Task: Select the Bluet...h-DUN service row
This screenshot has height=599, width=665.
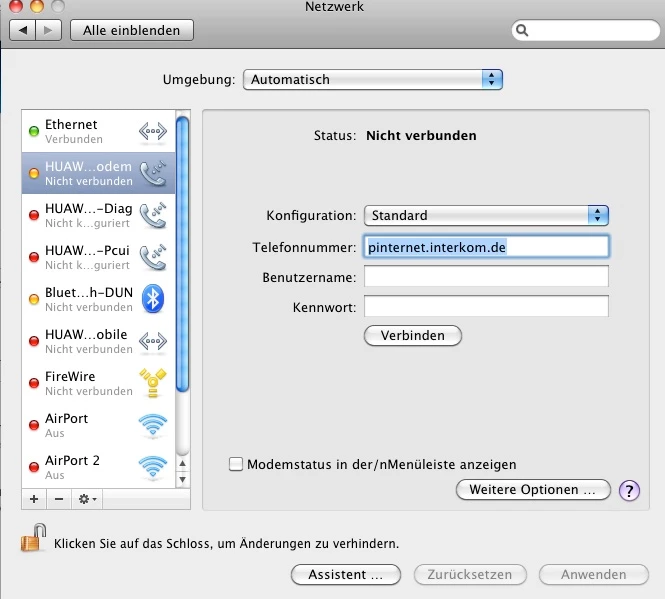Action: 98,299
